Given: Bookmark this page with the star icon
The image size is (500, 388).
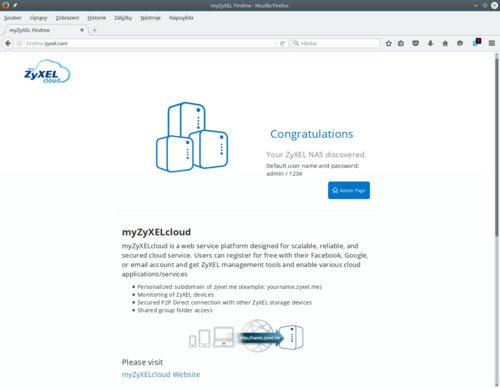Looking at the screenshot, I should click(388, 43).
